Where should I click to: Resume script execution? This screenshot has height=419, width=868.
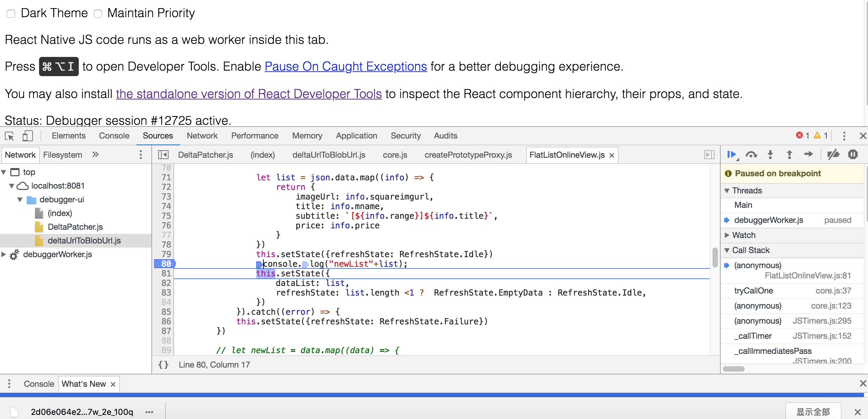click(x=732, y=155)
